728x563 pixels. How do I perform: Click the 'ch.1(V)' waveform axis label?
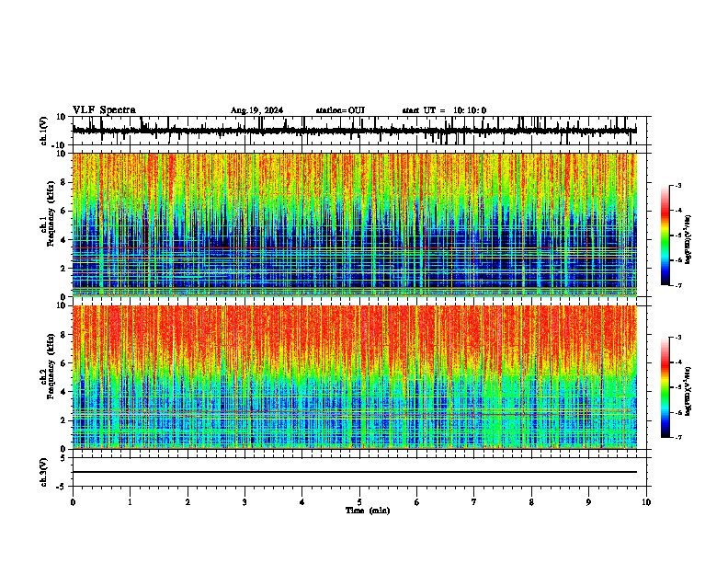[x=44, y=131]
